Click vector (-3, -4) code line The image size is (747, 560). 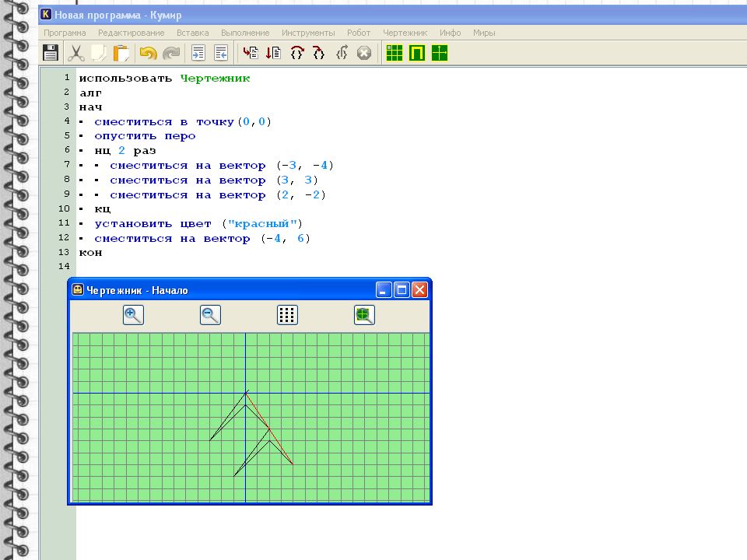click(222, 166)
